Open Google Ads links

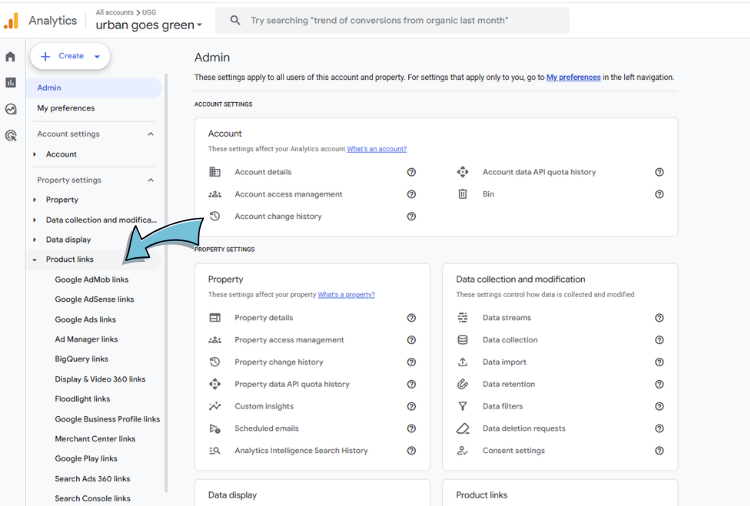[x=85, y=319]
